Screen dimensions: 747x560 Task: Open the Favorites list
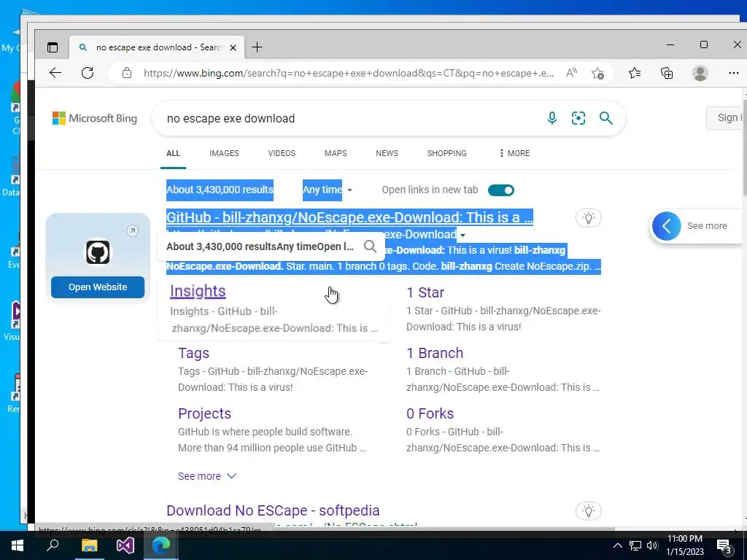634,73
